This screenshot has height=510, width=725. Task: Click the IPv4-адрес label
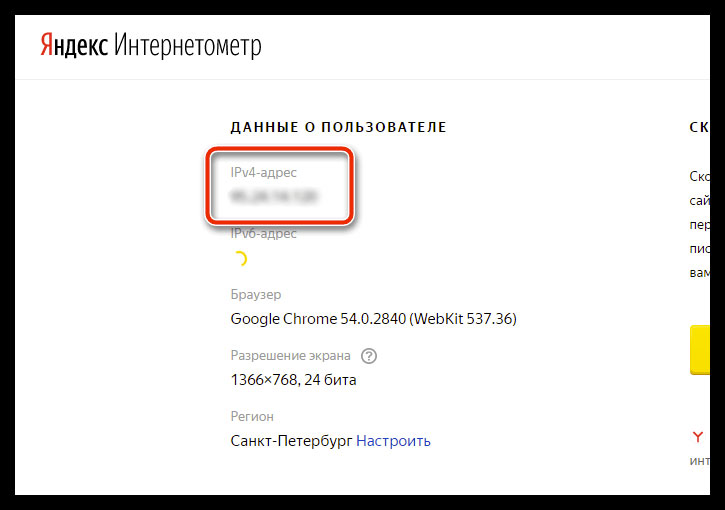point(264,172)
